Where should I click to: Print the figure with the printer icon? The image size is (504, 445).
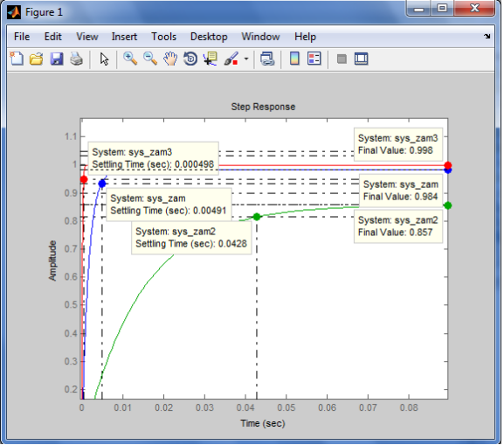click(77, 59)
